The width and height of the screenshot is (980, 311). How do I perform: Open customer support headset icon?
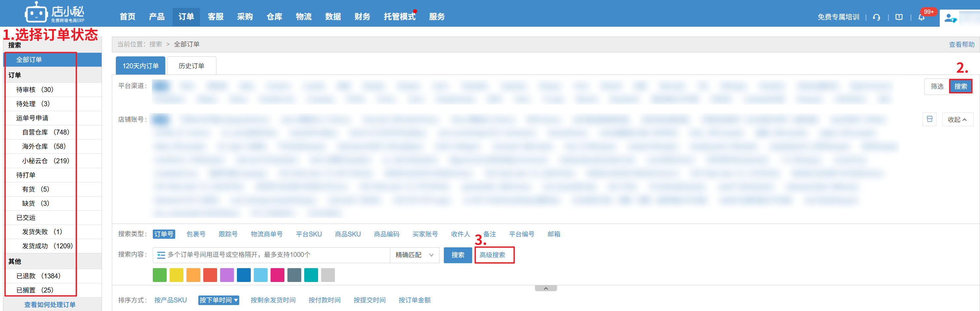point(876,17)
